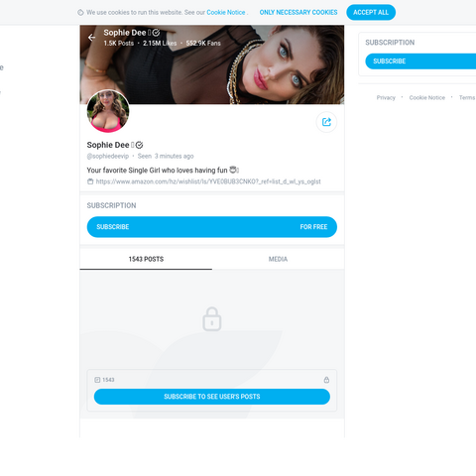Viewport: 476px width, 476px height.
Task: Click Subscribe to See User's Posts button
Action: (212, 397)
